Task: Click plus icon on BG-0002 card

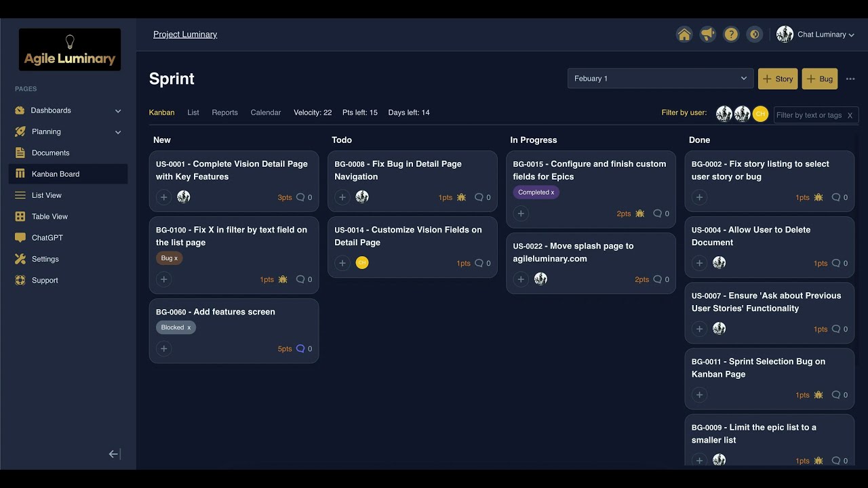Action: (x=699, y=197)
